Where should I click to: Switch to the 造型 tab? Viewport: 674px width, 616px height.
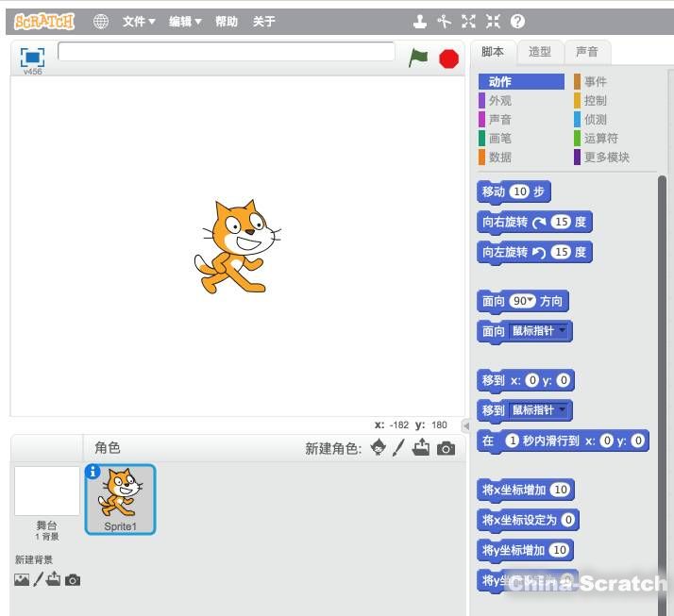click(540, 52)
